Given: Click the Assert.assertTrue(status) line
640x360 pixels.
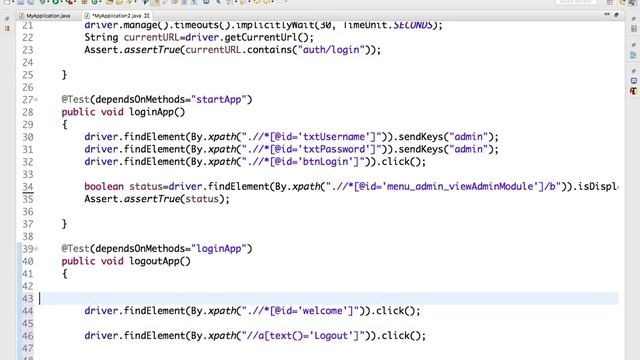Looking at the screenshot, I should (x=157, y=199).
